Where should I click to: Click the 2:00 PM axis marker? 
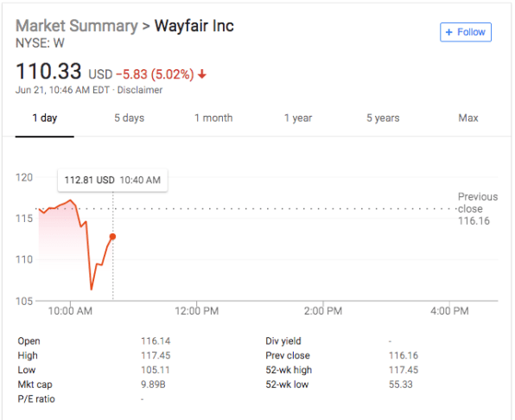coord(323,310)
